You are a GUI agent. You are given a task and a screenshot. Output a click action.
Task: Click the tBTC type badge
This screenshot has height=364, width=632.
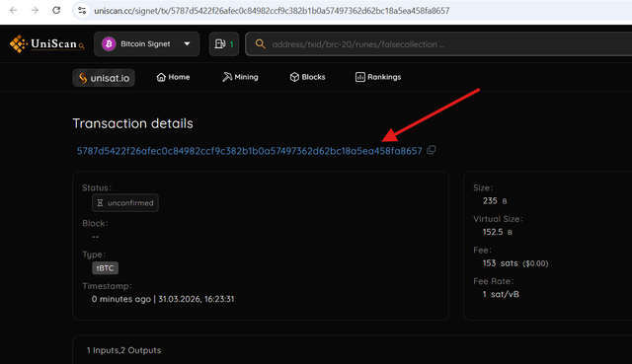(106, 268)
